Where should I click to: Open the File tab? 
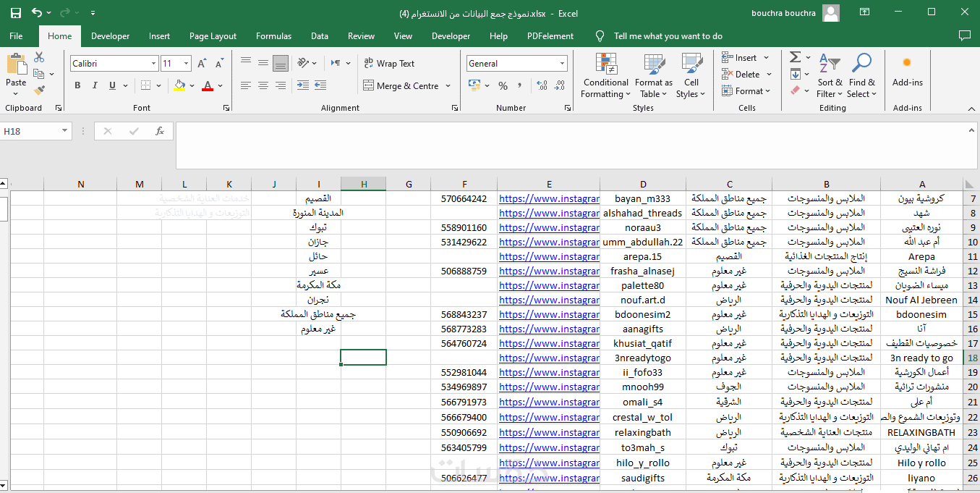pyautogui.click(x=16, y=35)
